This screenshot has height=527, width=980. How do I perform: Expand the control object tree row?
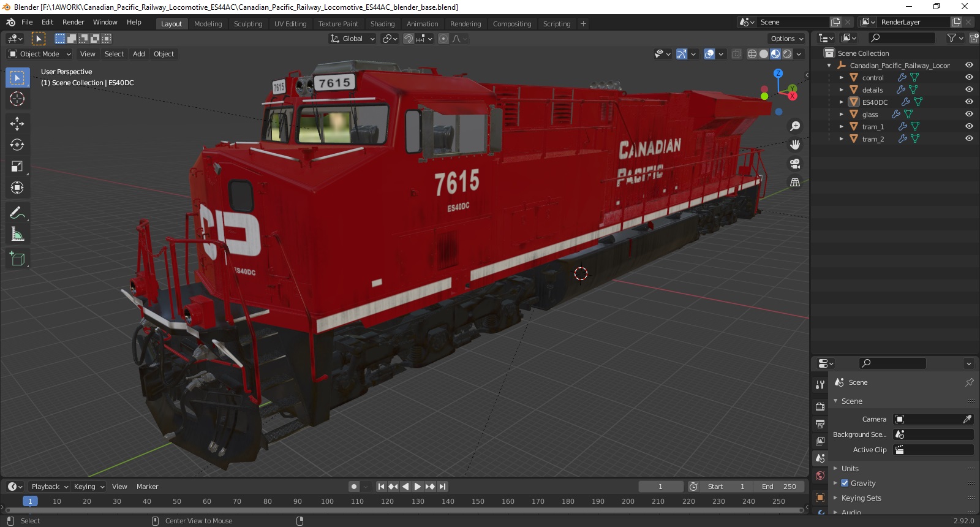click(x=842, y=78)
